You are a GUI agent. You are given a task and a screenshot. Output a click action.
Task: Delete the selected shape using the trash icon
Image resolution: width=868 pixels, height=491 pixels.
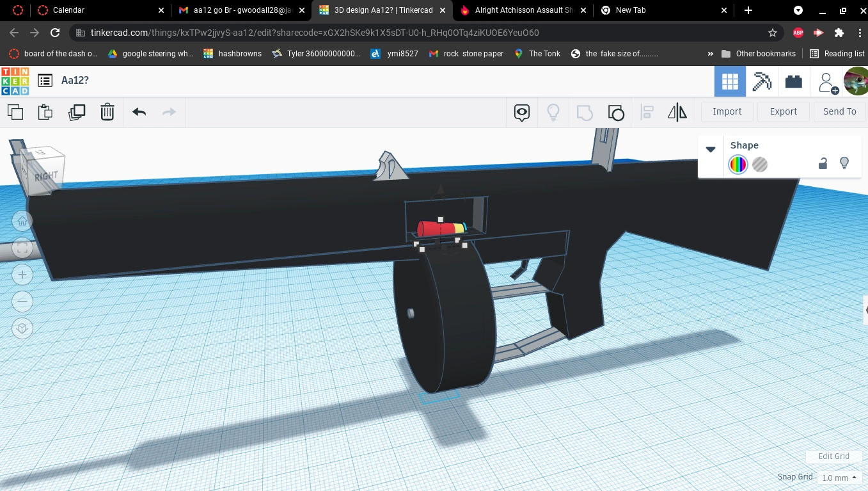(x=107, y=112)
